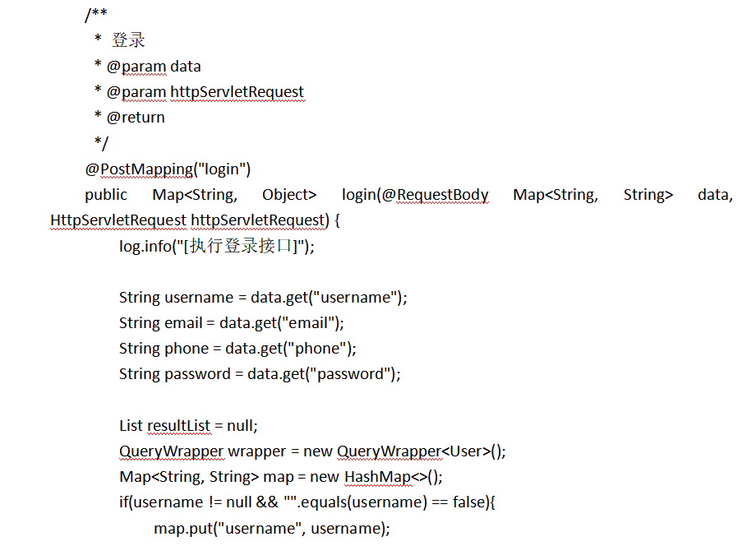Click the 'List resultList = null;' line
756x546 pixels.
(188, 426)
